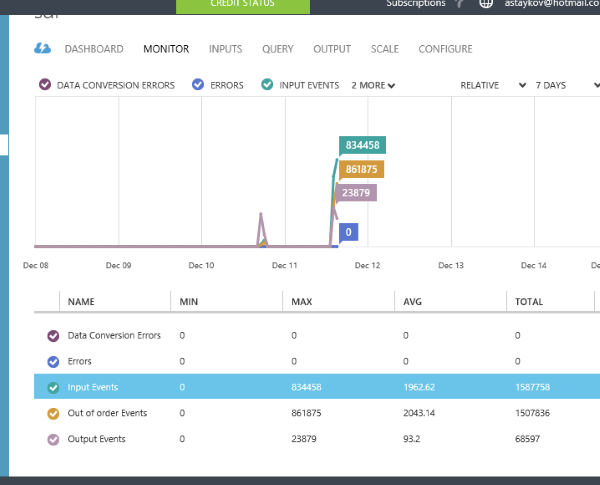Click the Dec 12 axis label
Image resolution: width=600 pixels, height=485 pixels.
[367, 265]
